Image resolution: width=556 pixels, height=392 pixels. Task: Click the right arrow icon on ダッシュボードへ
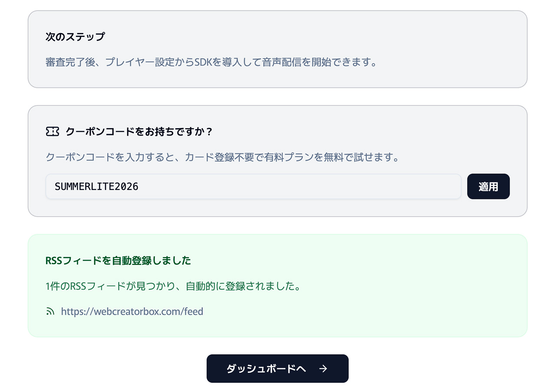coord(323,369)
